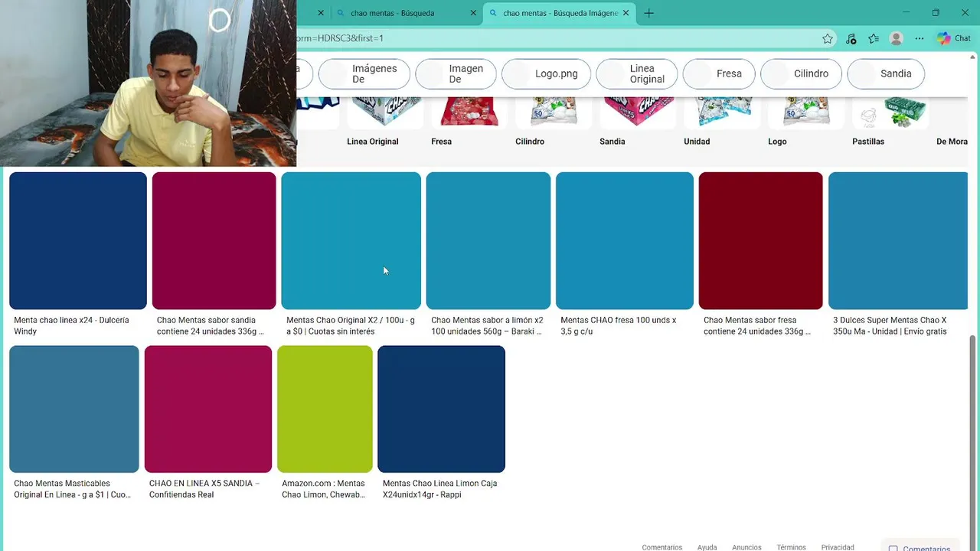Select the 'Logo.png' filter chip
This screenshot has height=551, width=980.
546,73
